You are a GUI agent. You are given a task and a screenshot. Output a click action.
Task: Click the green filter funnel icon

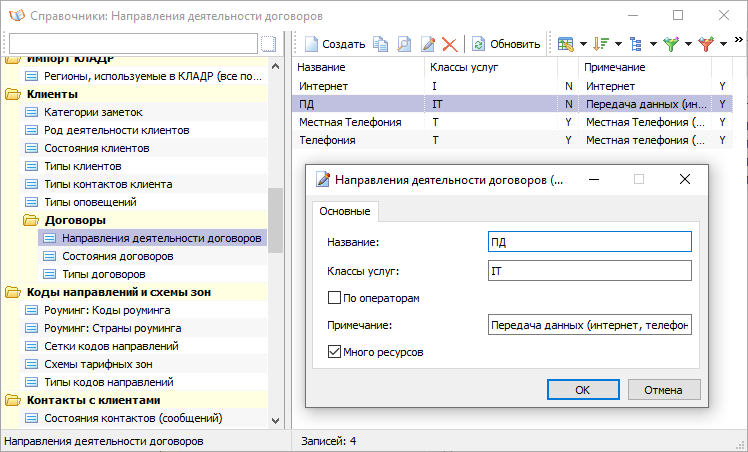point(671,44)
